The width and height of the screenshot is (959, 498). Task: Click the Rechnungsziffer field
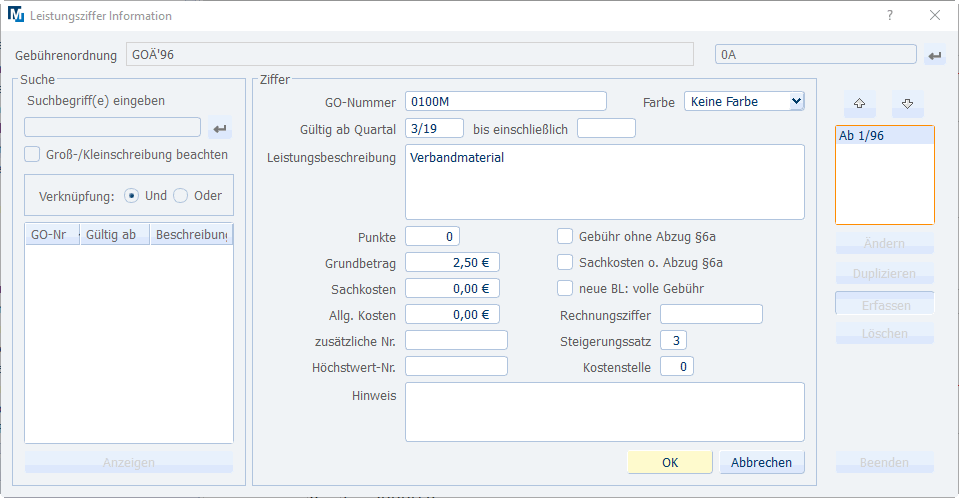(711, 314)
